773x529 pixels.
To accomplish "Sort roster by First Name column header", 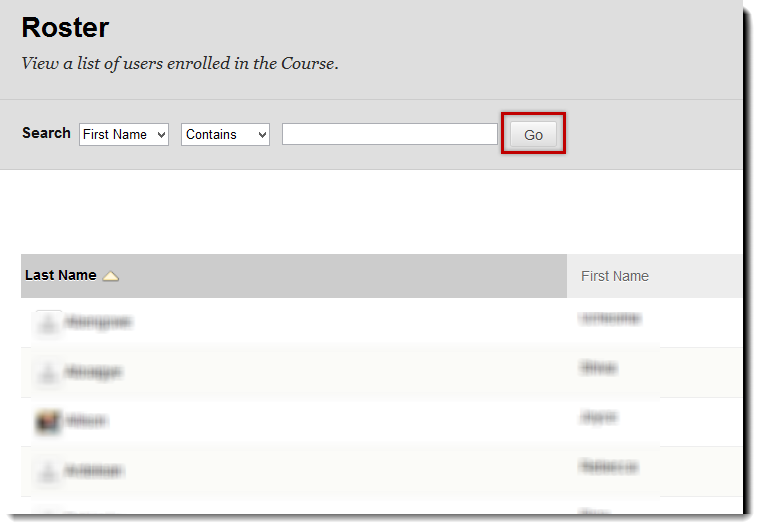I will click(615, 276).
